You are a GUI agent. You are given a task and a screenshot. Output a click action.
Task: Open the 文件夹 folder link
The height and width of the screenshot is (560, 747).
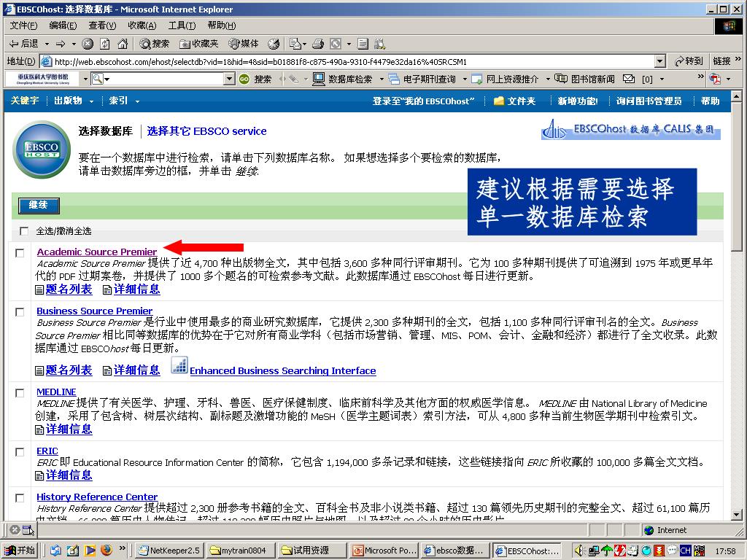[x=514, y=101]
